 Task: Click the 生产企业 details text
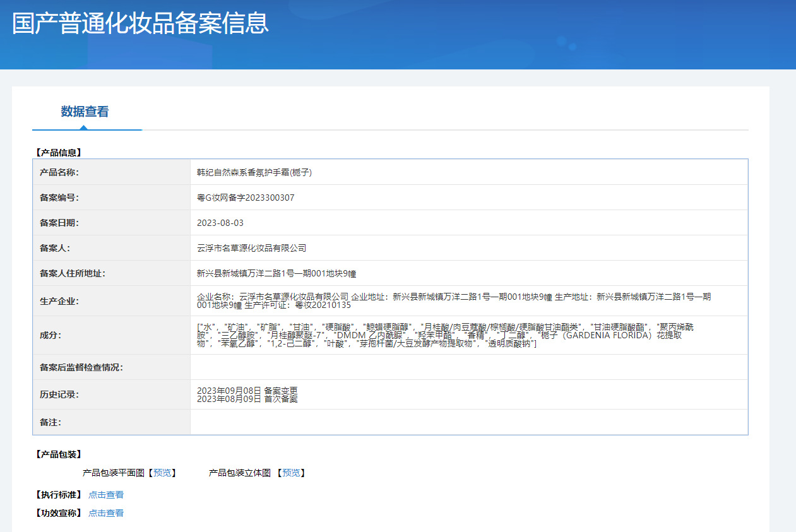coord(454,300)
